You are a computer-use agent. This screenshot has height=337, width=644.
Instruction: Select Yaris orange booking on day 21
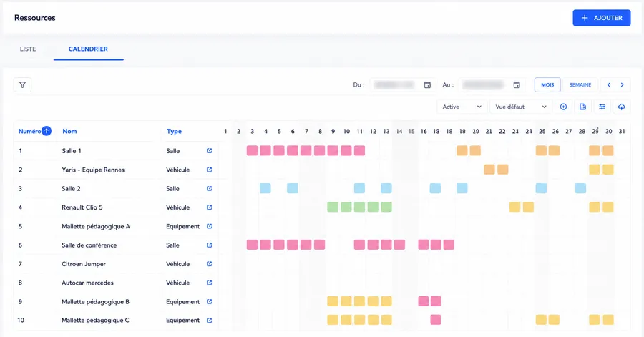tap(489, 169)
